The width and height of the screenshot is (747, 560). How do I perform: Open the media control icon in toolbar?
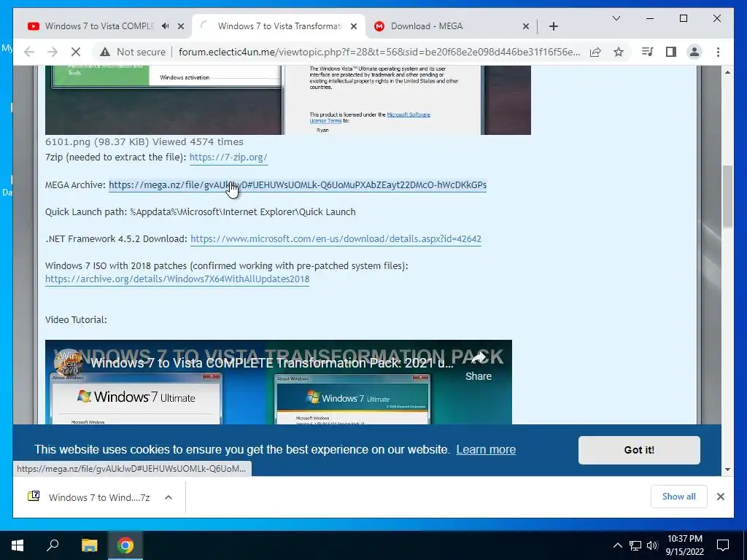pyautogui.click(x=647, y=52)
